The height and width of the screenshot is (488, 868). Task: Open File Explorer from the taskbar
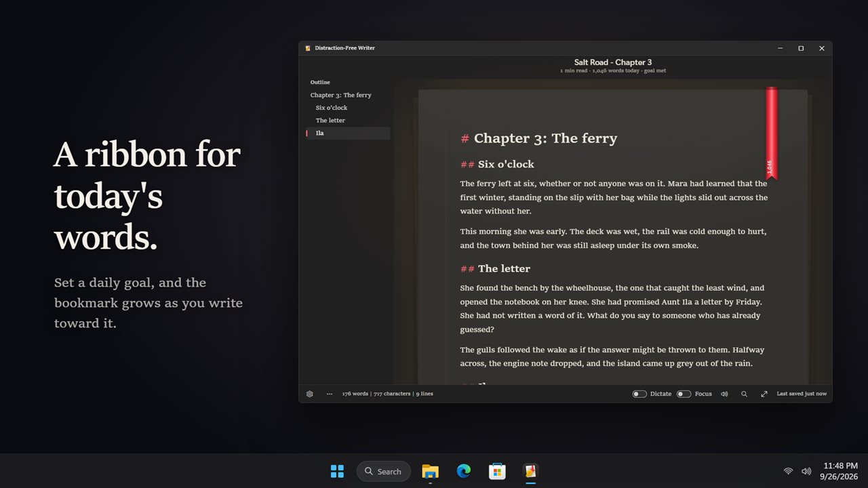coord(430,471)
